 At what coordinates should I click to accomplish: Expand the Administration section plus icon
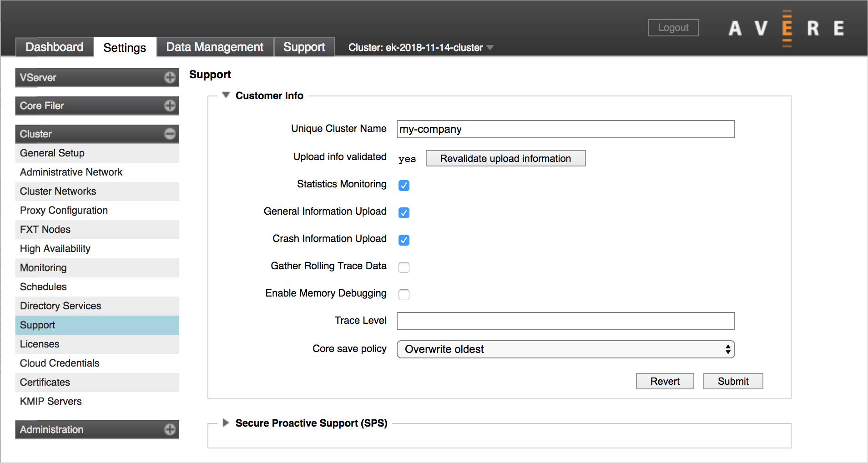[170, 429]
